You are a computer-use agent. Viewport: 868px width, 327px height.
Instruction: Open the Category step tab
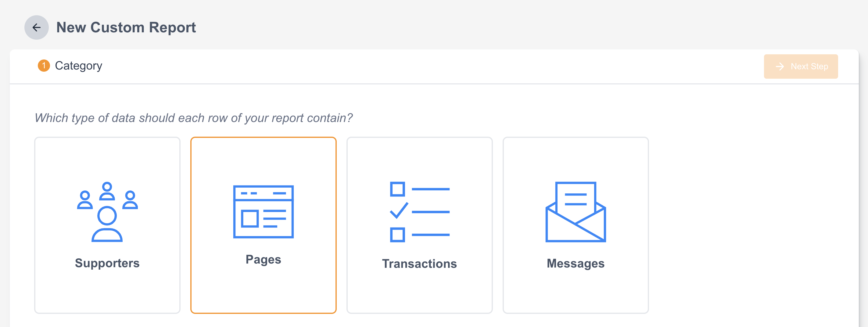78,66
